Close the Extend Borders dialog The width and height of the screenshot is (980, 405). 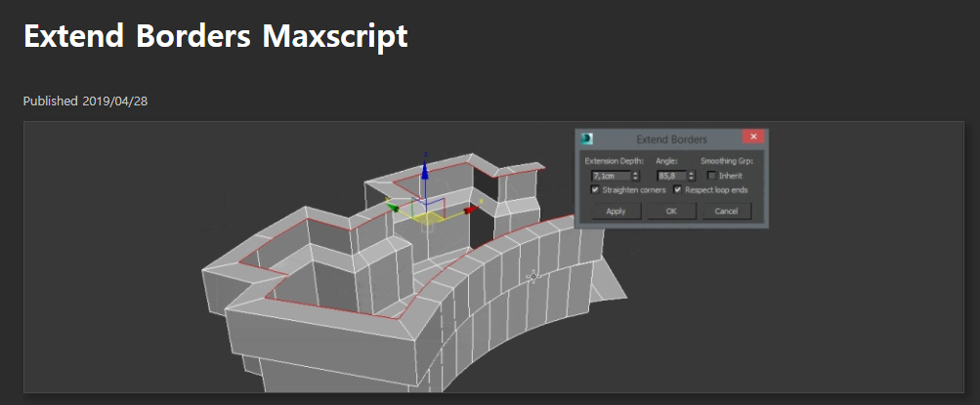point(753,137)
